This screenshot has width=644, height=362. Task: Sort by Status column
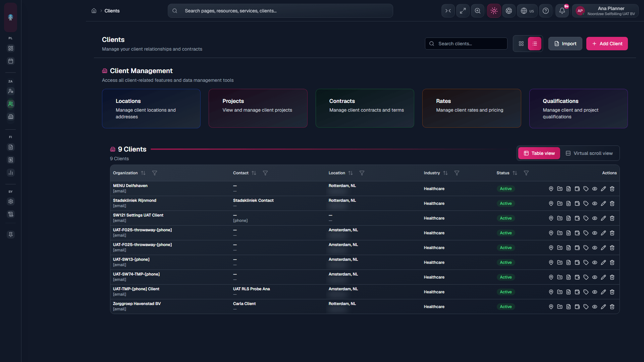pos(515,173)
